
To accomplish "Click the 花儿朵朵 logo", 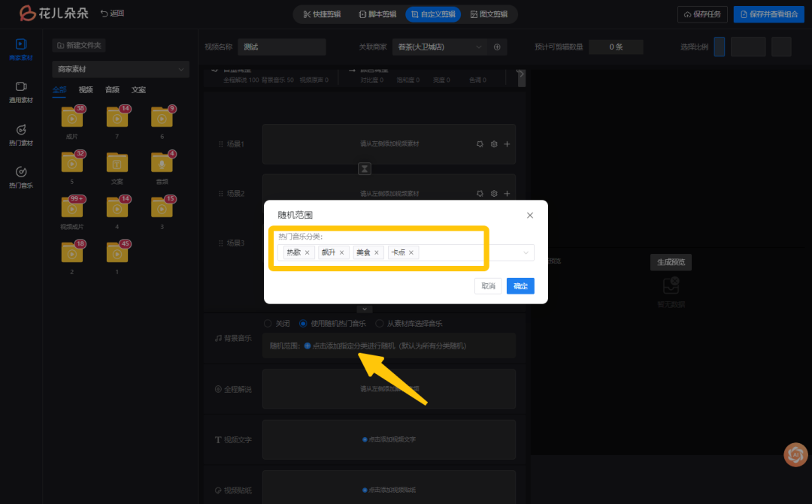I will (54, 14).
